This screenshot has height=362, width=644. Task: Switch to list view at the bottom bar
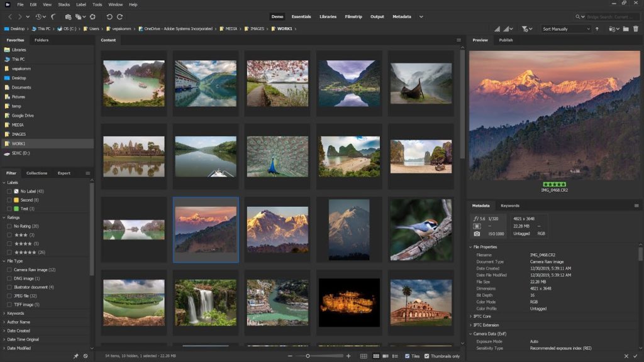pos(395,356)
